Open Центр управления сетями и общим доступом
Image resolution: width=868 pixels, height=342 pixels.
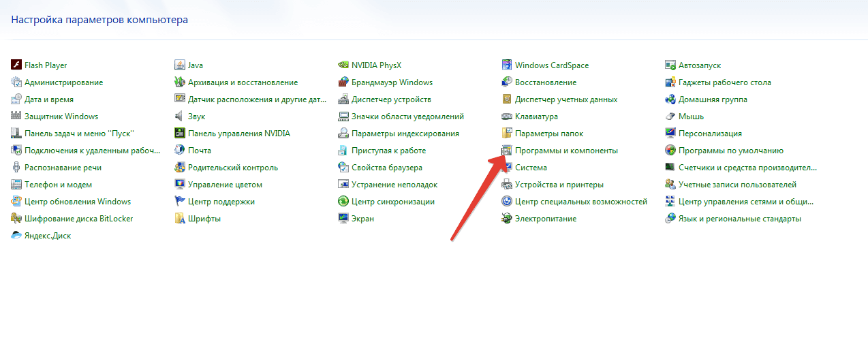[x=746, y=202]
